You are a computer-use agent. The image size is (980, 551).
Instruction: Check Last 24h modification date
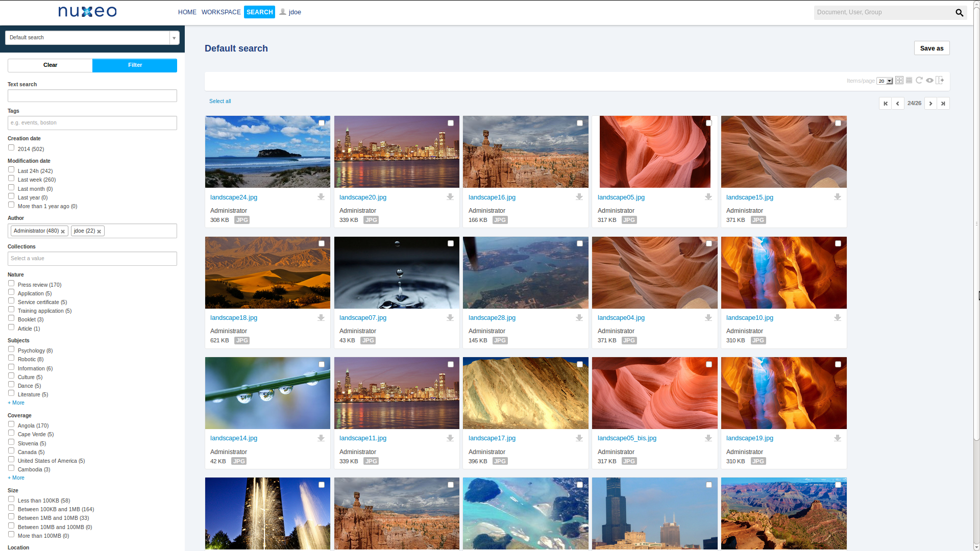pyautogui.click(x=11, y=170)
